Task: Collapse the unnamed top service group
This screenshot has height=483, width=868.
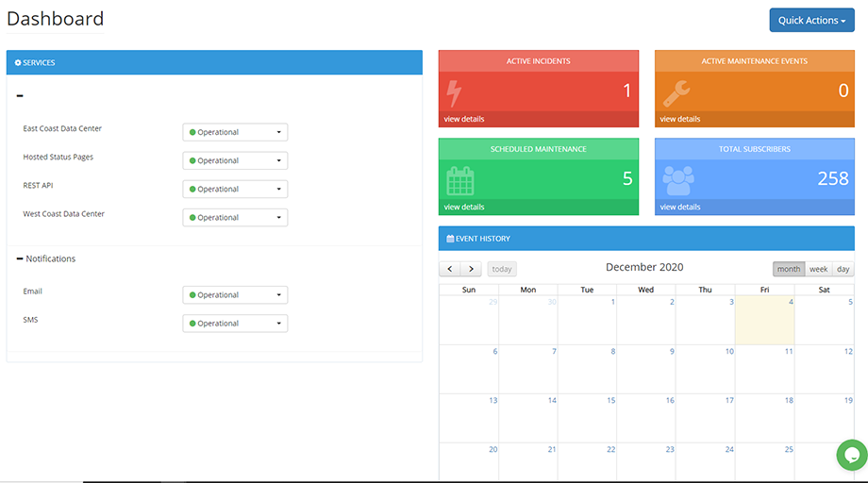Action: pyautogui.click(x=20, y=96)
